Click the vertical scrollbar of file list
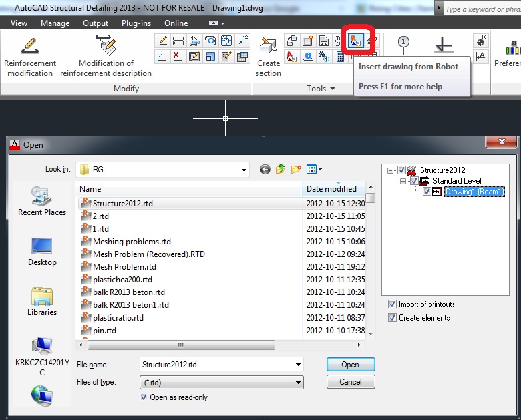This screenshot has width=521, height=420. pyautogui.click(x=371, y=198)
